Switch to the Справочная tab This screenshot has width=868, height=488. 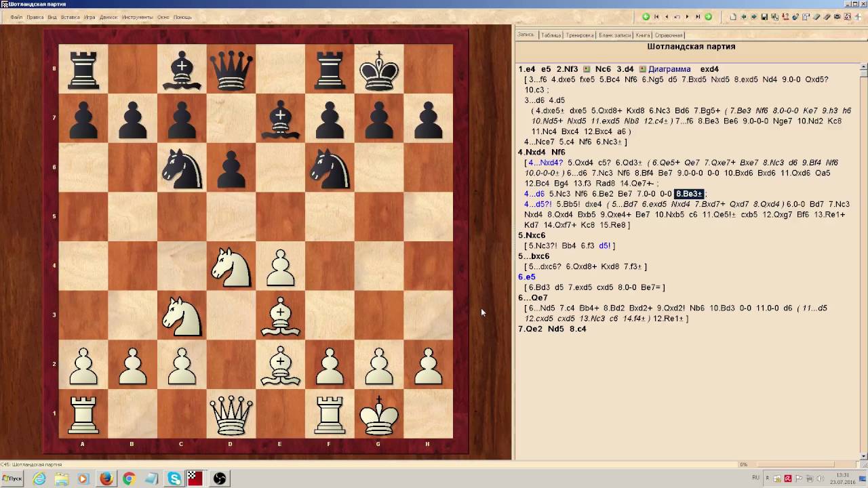tap(669, 35)
